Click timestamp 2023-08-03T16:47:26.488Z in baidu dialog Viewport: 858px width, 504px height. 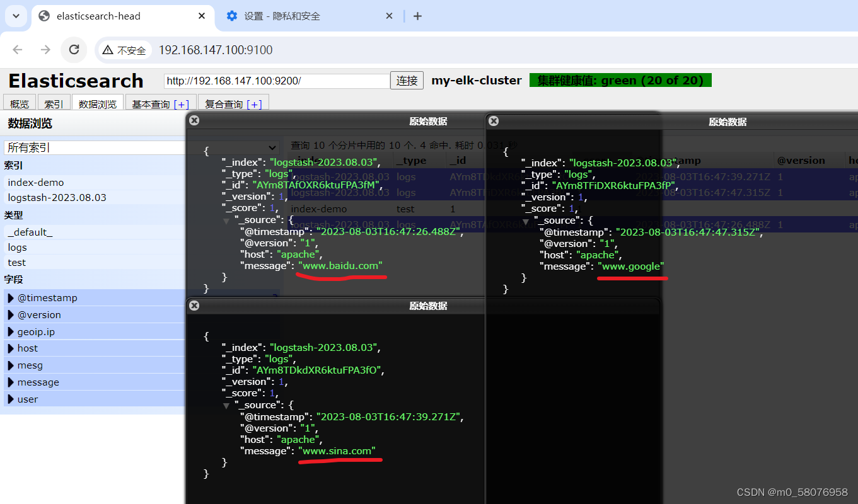pyautogui.click(x=390, y=231)
